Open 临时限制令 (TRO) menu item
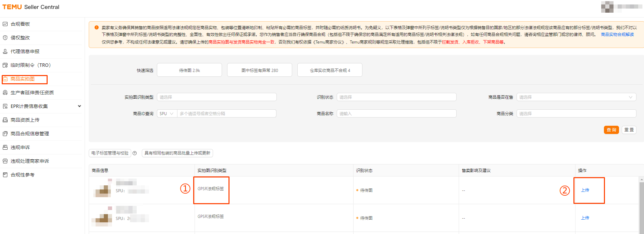The image size is (644, 234). point(31,65)
